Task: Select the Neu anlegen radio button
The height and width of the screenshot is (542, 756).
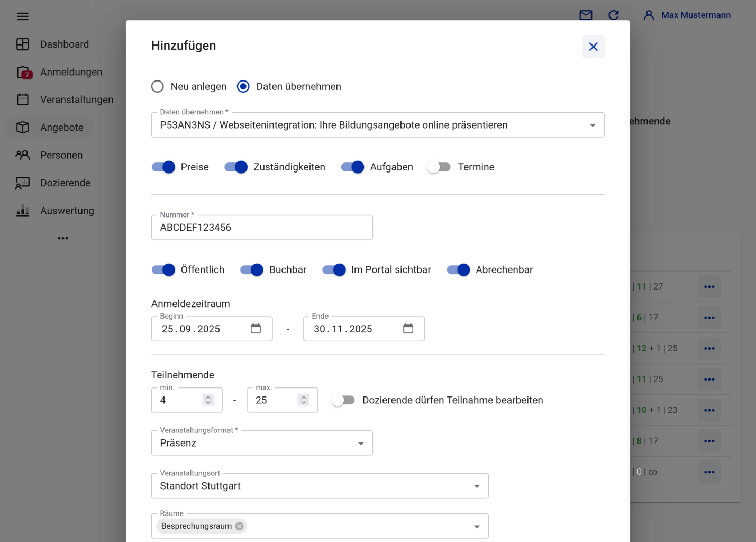Action: click(x=158, y=87)
